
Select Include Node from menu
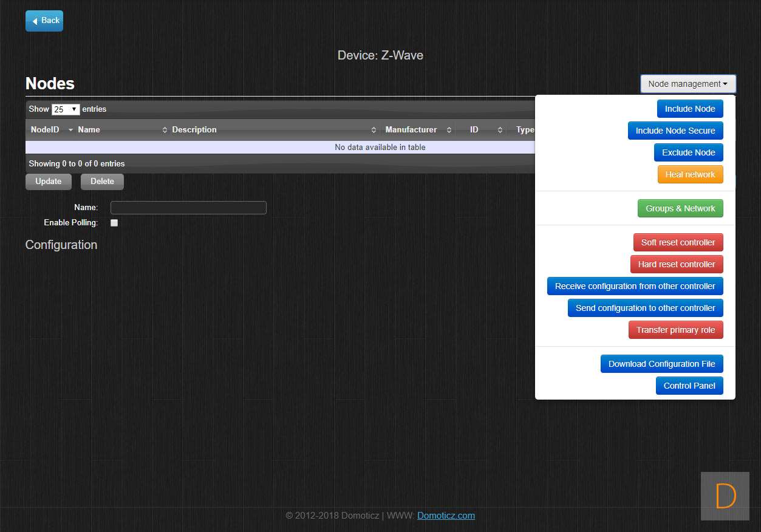pos(690,109)
